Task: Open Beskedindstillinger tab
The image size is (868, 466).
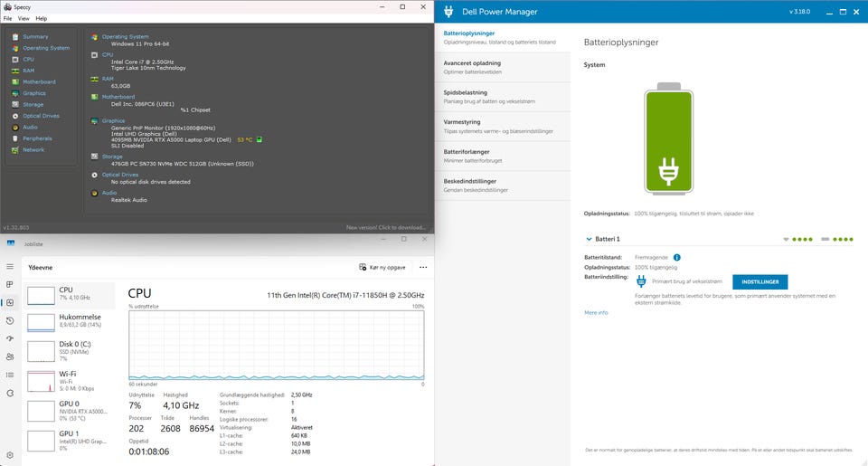Action: point(502,185)
